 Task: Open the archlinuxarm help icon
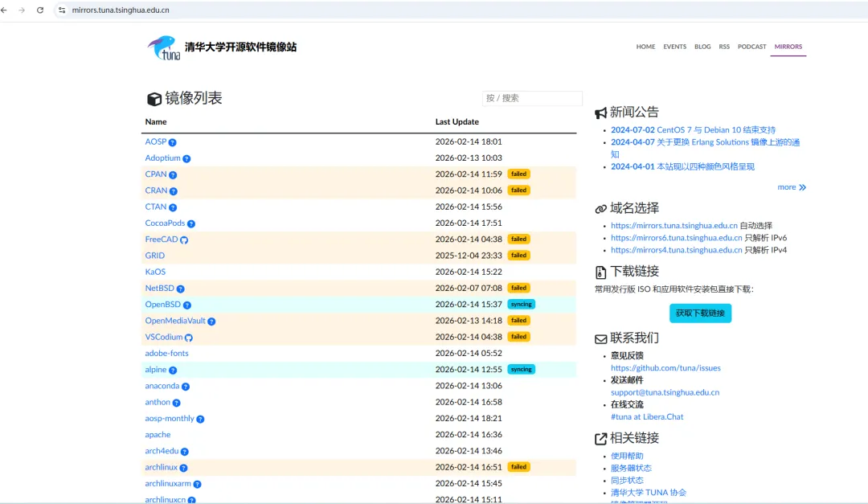tap(197, 484)
